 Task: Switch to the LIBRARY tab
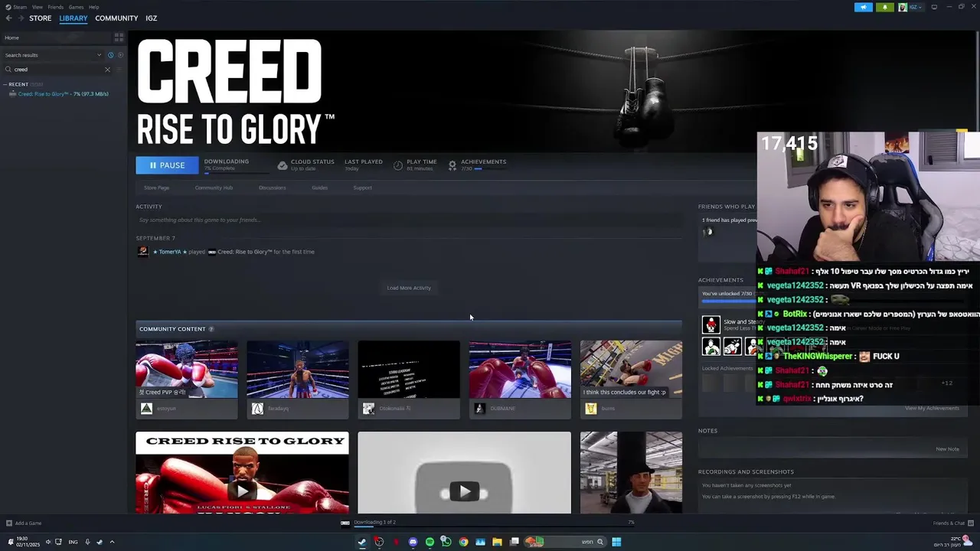(73, 18)
